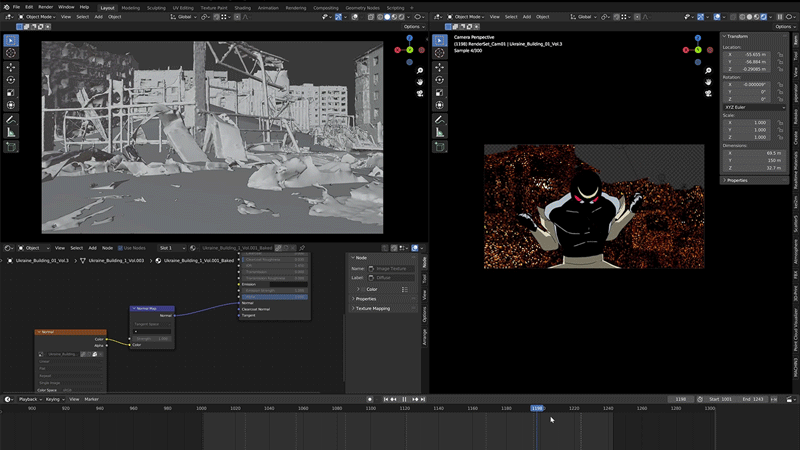
Task: Open the Slot 1 material dropdown
Action: pos(171,248)
